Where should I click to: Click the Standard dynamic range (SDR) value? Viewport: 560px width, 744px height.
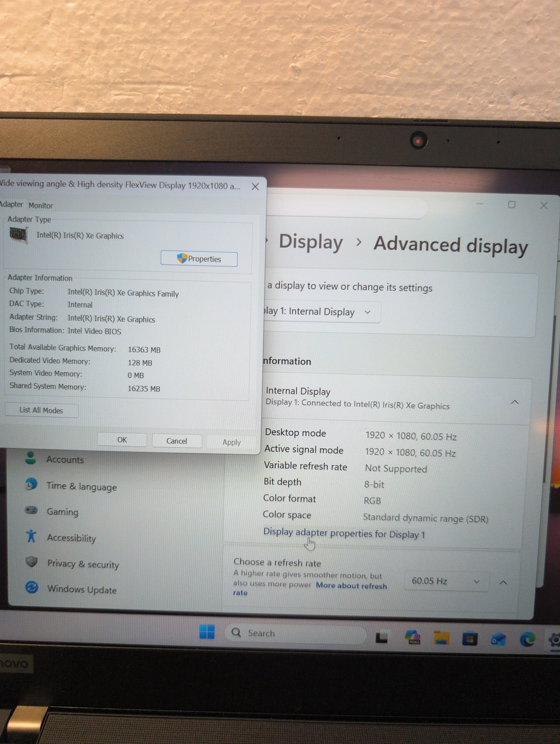tap(425, 518)
